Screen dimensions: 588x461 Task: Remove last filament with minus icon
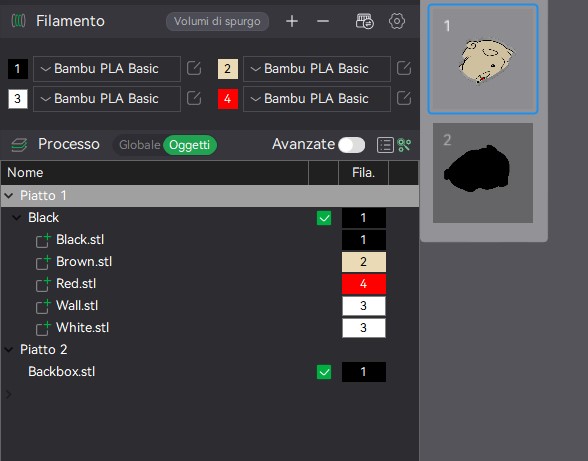pos(323,21)
